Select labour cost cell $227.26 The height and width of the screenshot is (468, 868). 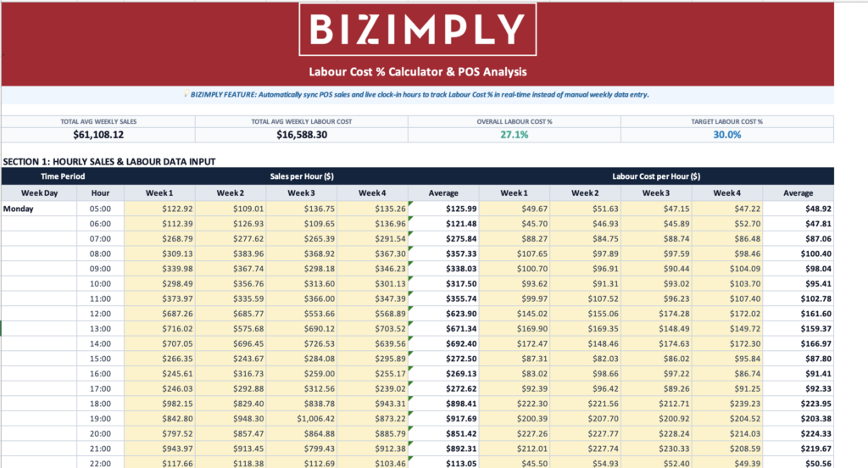point(515,433)
